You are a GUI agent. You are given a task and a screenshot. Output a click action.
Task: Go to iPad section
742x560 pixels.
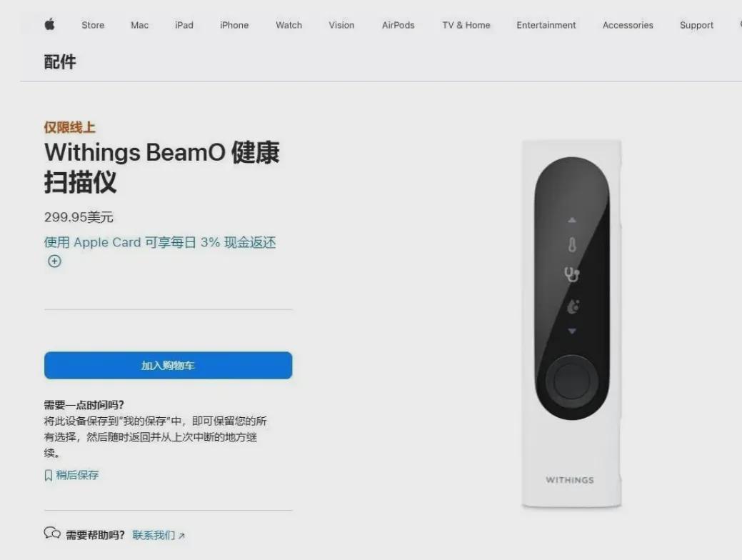click(x=184, y=25)
